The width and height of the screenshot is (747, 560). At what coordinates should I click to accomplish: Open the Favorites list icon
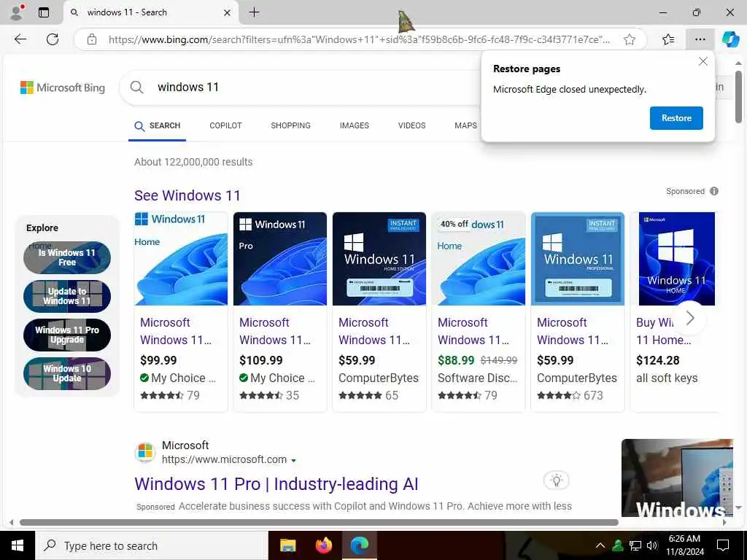[x=668, y=39]
